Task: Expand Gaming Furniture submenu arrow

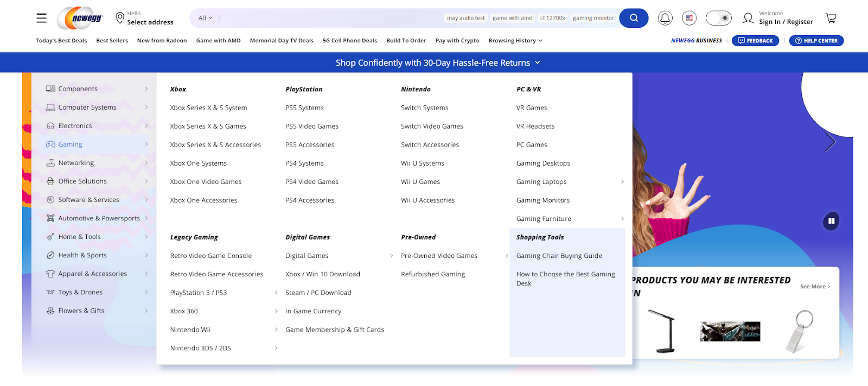Action: click(622, 219)
